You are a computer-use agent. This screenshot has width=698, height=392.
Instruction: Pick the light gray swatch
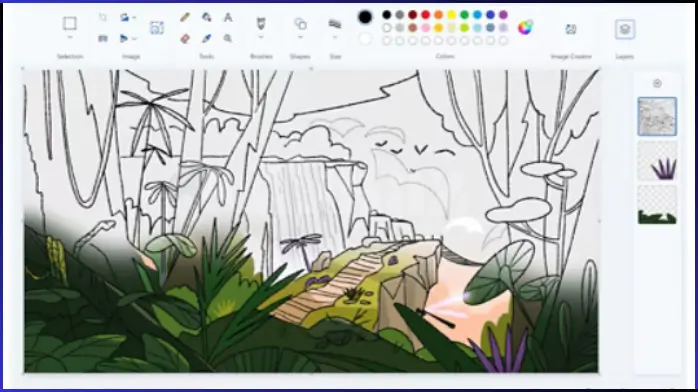400,28
